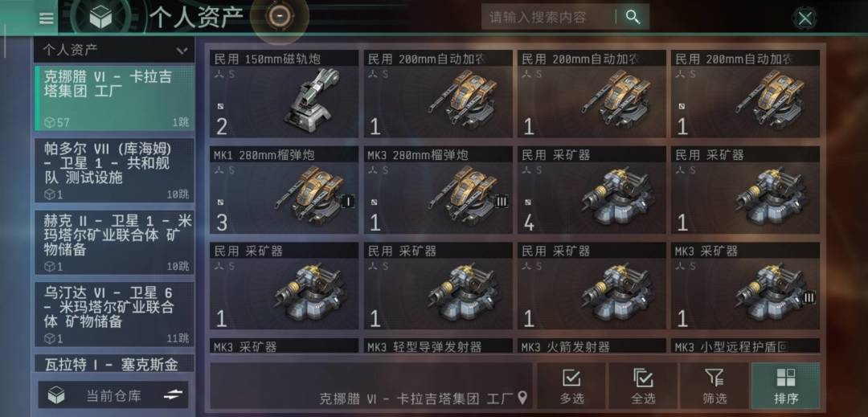
Task: Click the search input field
Action: pyautogui.click(x=548, y=17)
